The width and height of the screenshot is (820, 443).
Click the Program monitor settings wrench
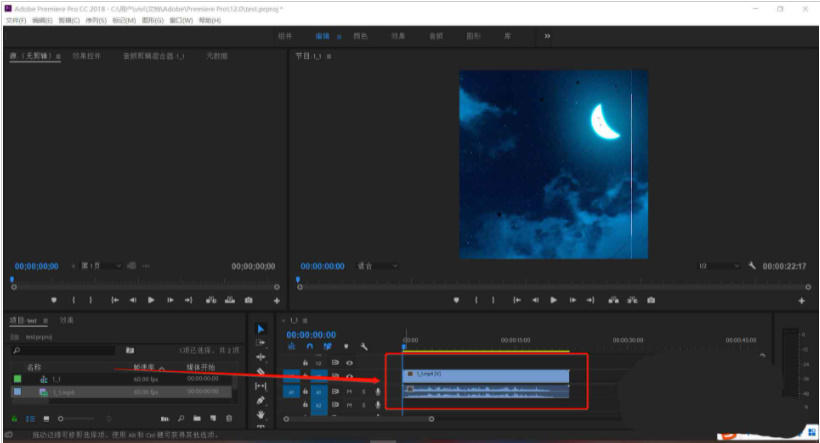(752, 266)
